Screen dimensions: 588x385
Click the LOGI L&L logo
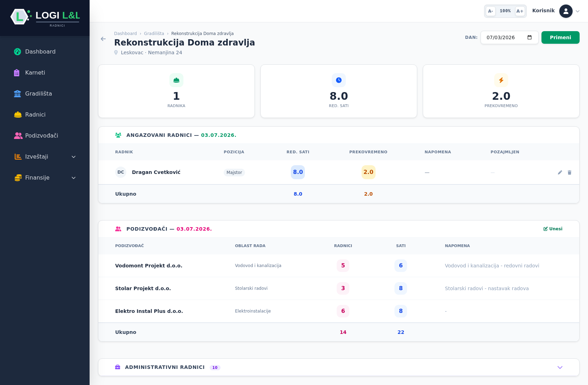45,17
